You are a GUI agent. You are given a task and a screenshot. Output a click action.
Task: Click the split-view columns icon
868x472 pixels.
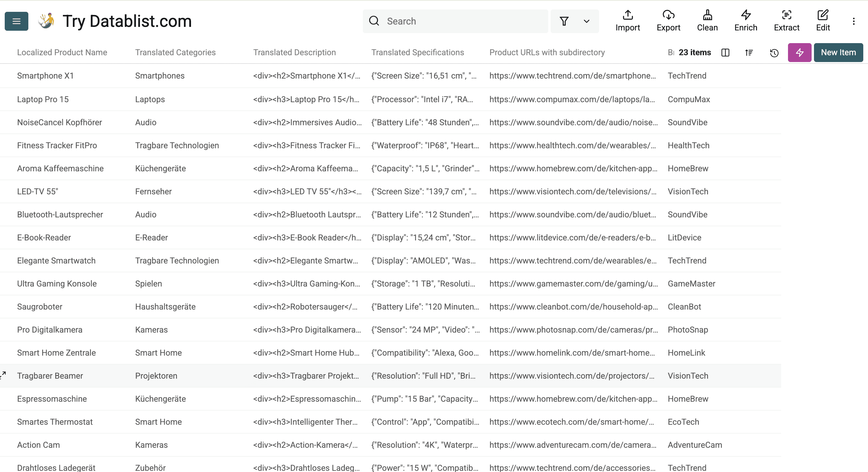pyautogui.click(x=725, y=53)
